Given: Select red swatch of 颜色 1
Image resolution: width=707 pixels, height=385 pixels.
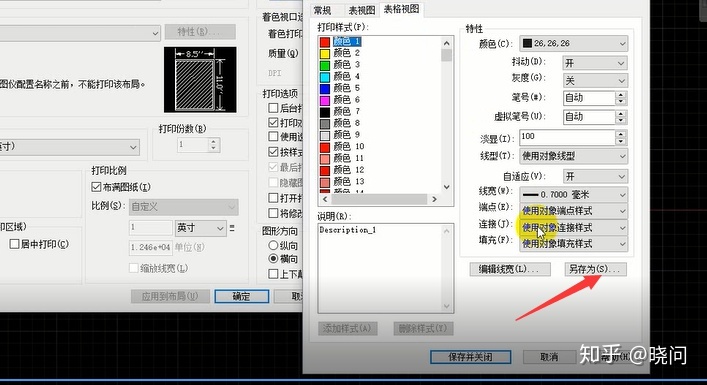Looking at the screenshot, I should (325, 41).
